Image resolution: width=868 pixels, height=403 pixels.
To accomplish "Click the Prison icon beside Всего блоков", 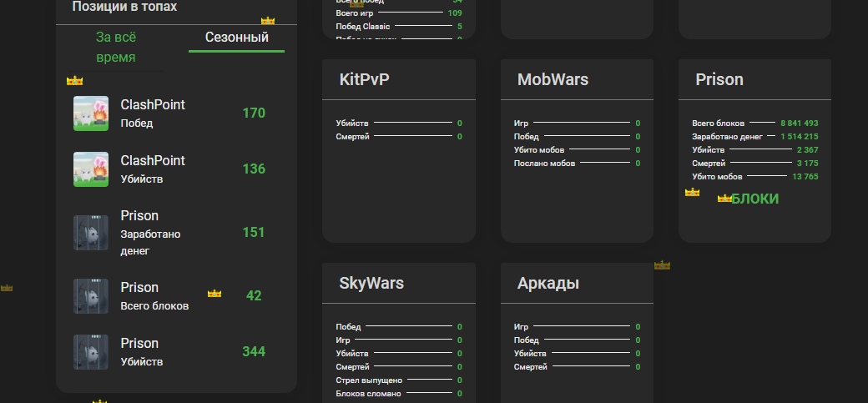I will pyautogui.click(x=91, y=296).
